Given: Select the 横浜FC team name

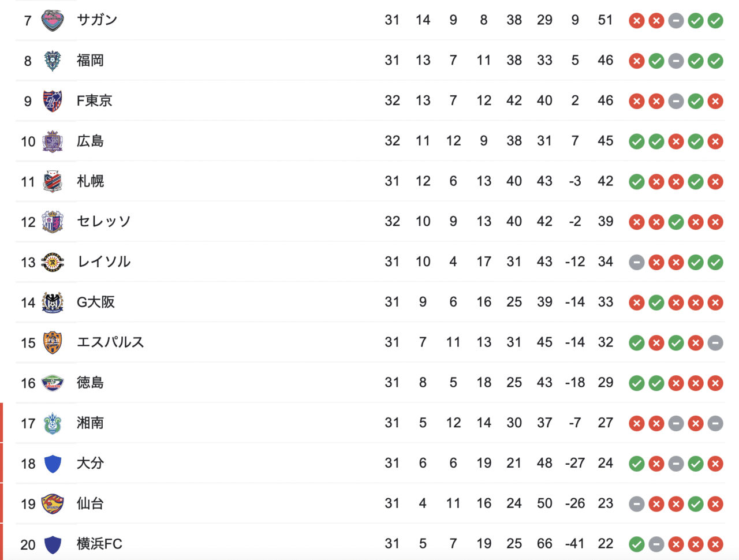Looking at the screenshot, I should point(99,544).
